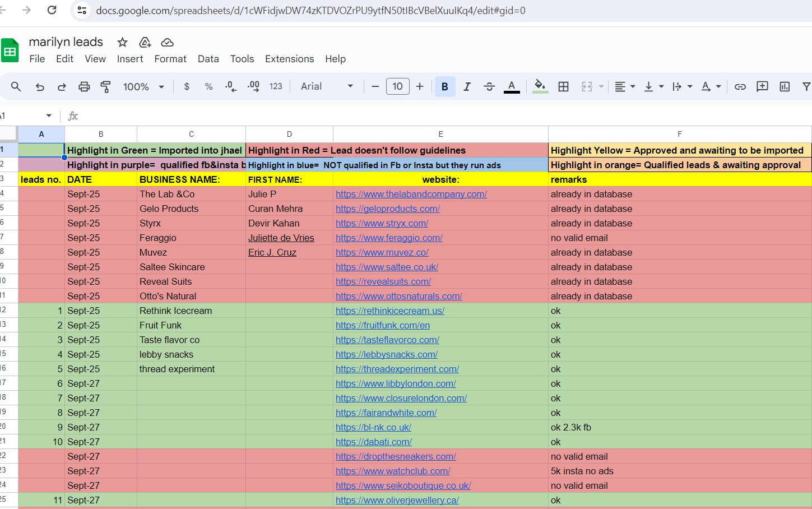
Task: Open the View menu
Action: (x=95, y=59)
